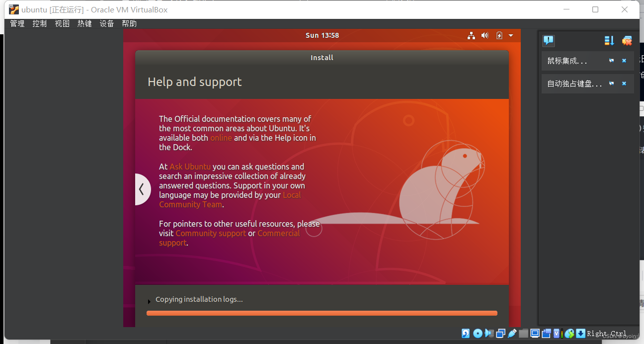This screenshot has width=644, height=344.
Task: Open the Ubuntu system menu arrow
Action: [x=511, y=35]
